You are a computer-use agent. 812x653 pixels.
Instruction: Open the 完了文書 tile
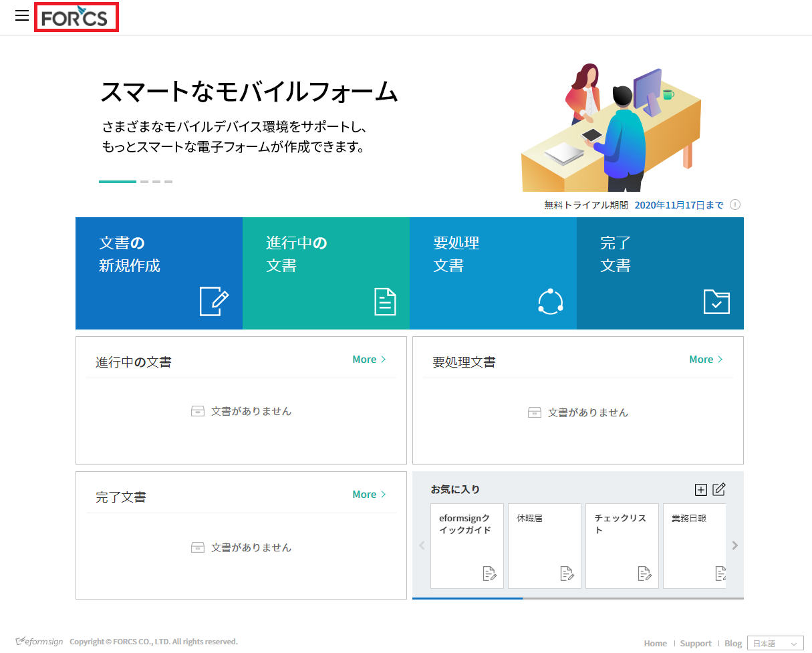click(660, 273)
